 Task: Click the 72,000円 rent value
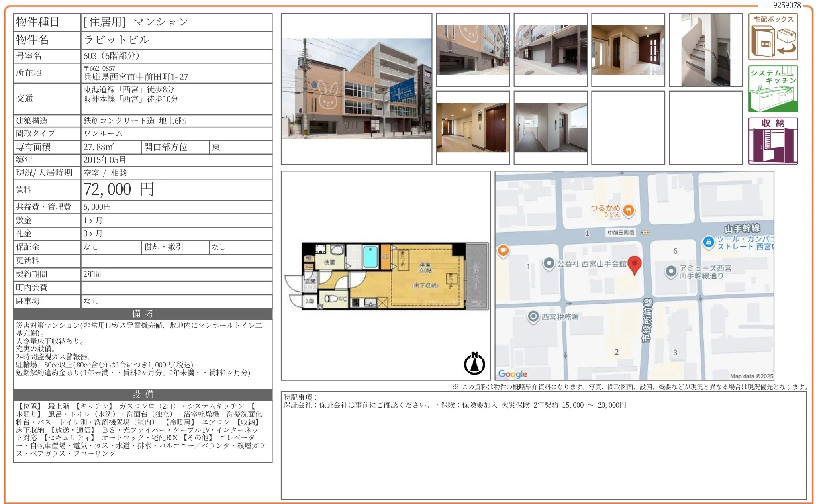click(119, 190)
